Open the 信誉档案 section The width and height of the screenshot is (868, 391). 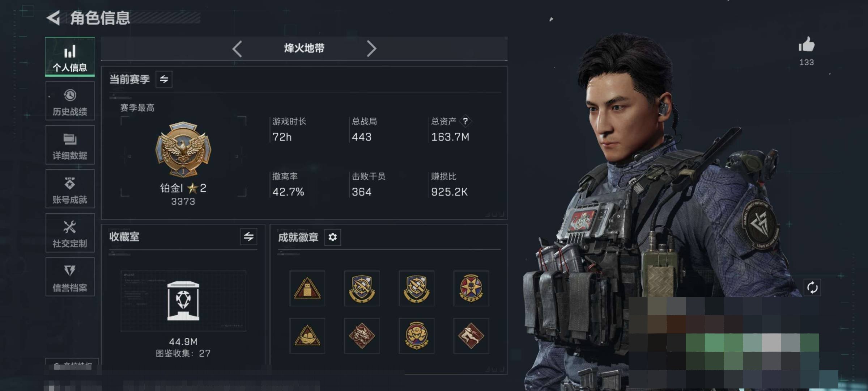70,277
